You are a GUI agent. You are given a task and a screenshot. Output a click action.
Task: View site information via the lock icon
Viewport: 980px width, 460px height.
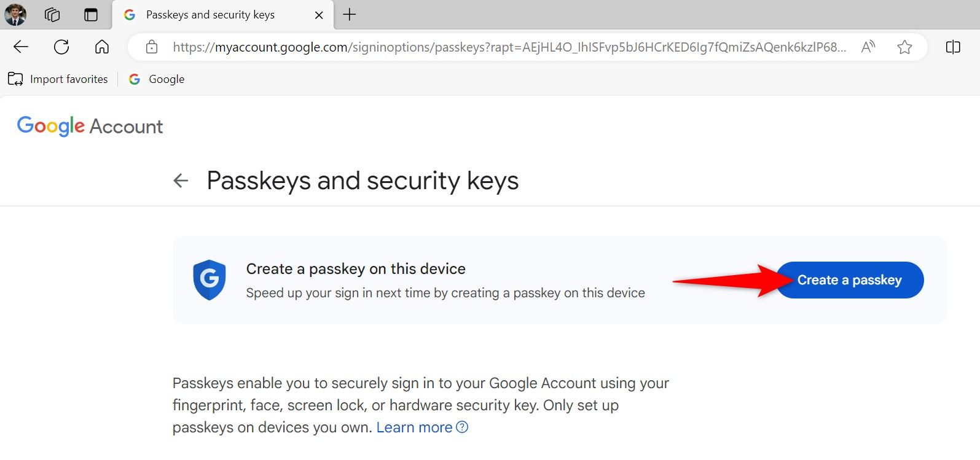click(151, 47)
